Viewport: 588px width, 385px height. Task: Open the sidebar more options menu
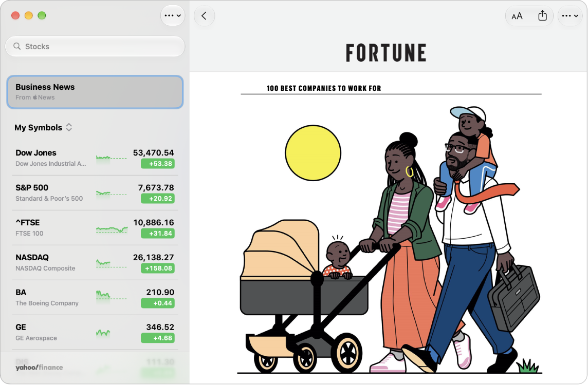tap(173, 15)
